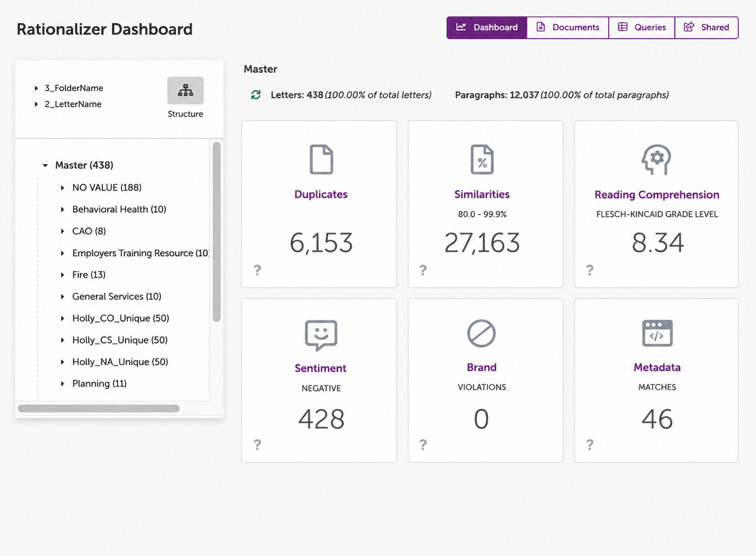Click the Sentiment smiley chat icon
Image resolution: width=756 pixels, height=556 pixels.
[x=321, y=335]
